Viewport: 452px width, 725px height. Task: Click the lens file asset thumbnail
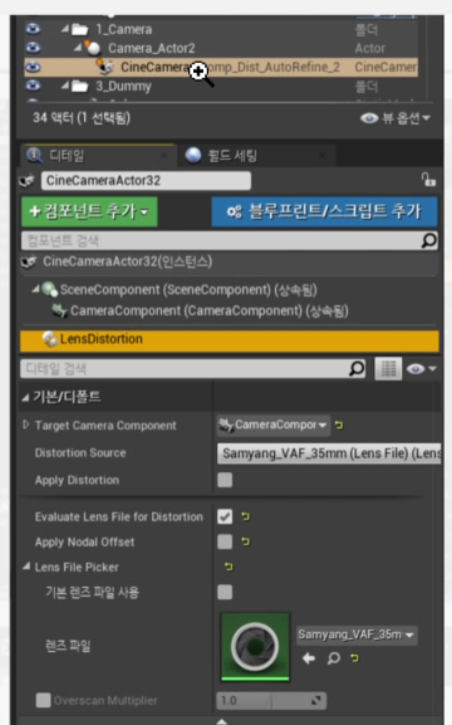255,646
